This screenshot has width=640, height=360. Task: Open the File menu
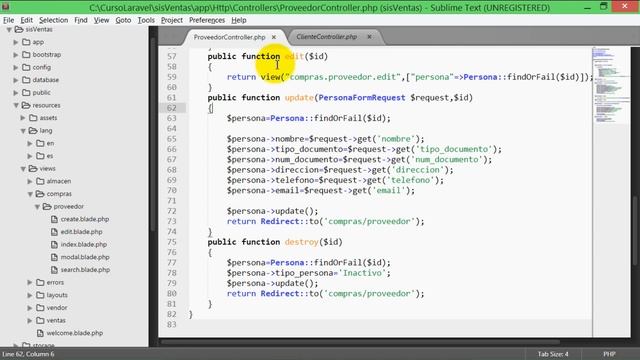pos(8,20)
